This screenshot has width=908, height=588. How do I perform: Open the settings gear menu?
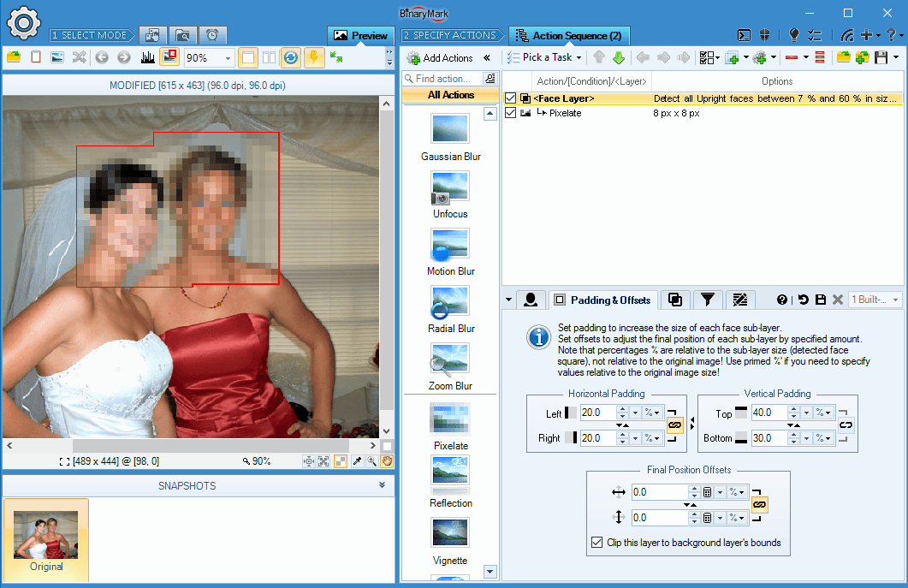(x=23, y=23)
